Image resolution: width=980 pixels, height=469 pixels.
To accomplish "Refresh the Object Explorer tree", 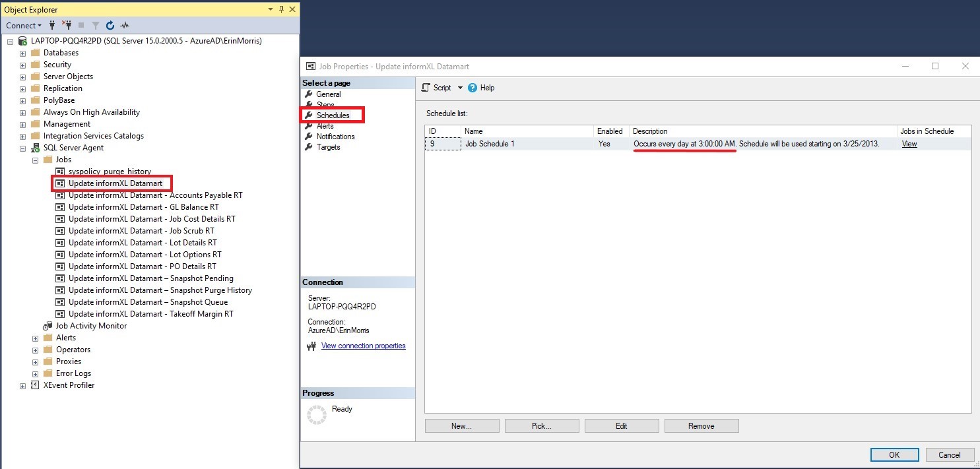I will [110, 25].
